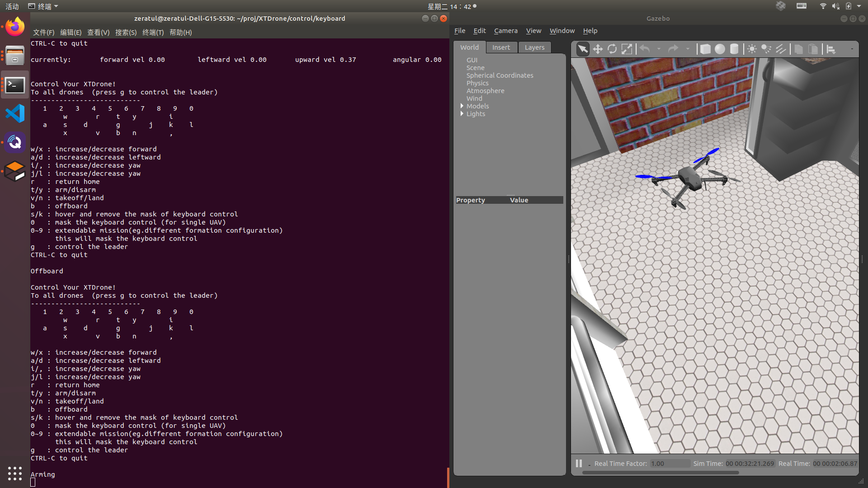This screenshot has width=868, height=488.
Task: Select the scale mode tool
Action: [x=627, y=49]
